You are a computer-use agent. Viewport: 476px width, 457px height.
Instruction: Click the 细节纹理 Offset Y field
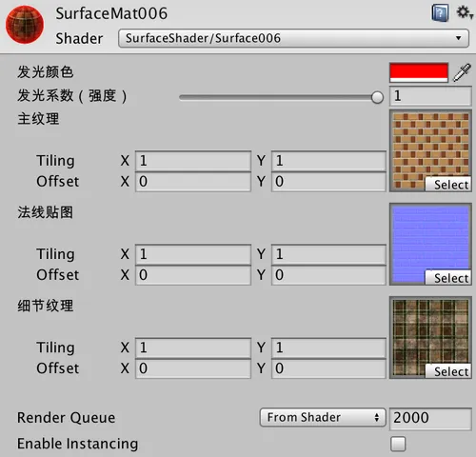(x=328, y=368)
